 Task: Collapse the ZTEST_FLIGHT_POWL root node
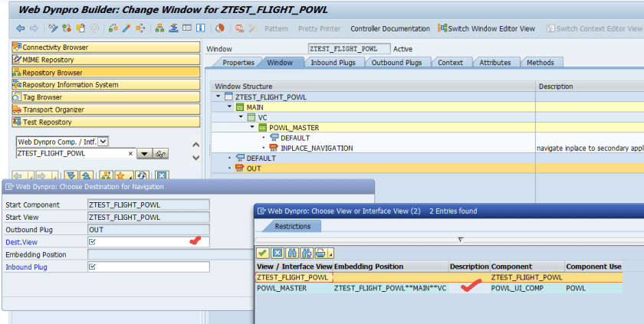tap(218, 97)
